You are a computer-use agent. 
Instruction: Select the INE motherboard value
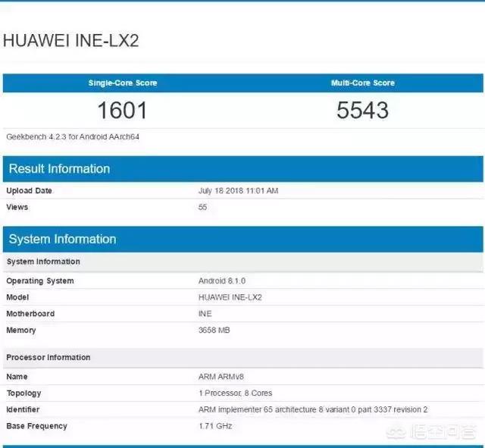pos(205,314)
